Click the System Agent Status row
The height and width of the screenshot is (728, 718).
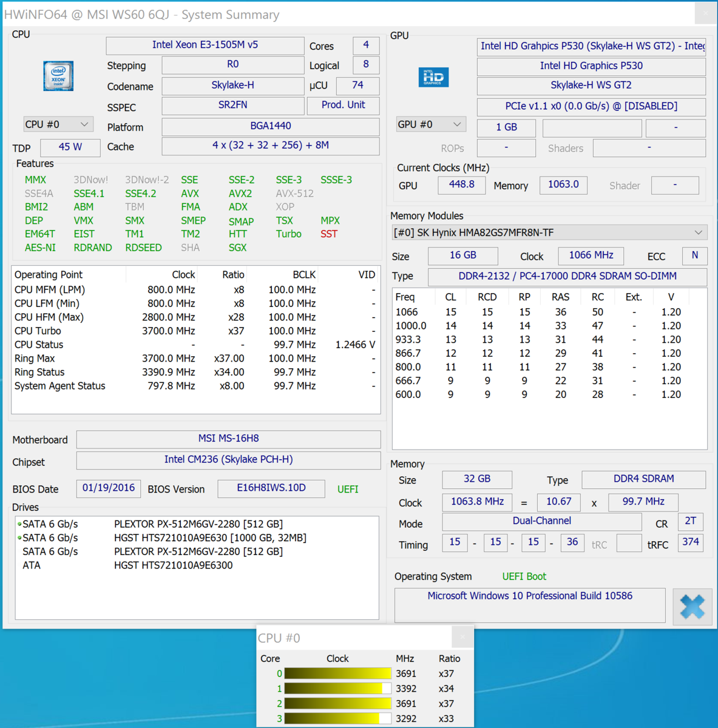pyautogui.click(x=195, y=386)
